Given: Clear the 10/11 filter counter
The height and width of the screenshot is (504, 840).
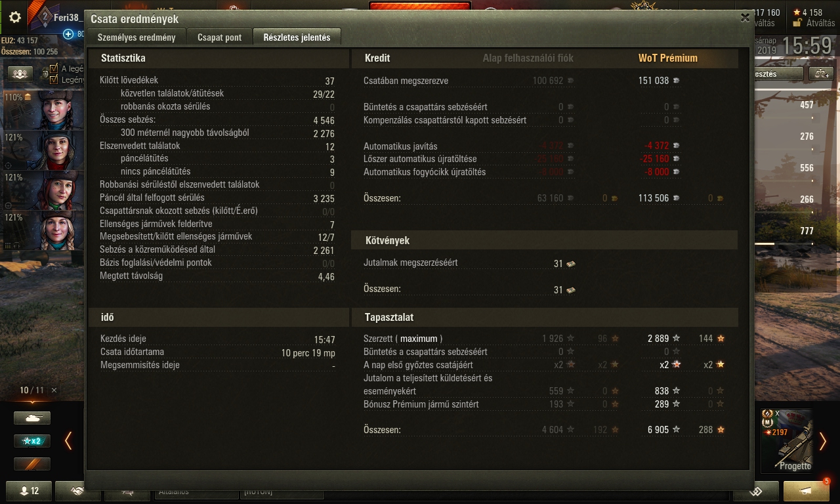Looking at the screenshot, I should 54,390.
